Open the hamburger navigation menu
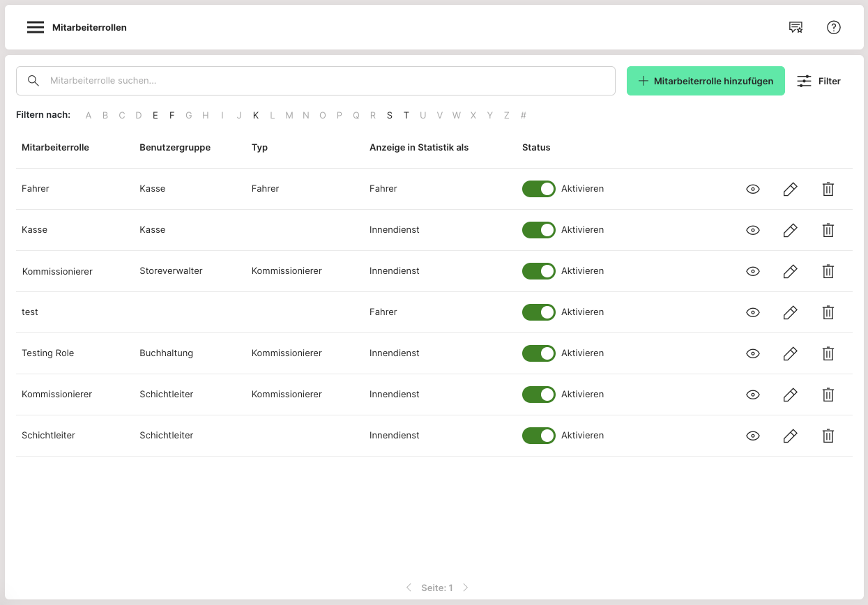The height and width of the screenshot is (605, 868). point(36,27)
